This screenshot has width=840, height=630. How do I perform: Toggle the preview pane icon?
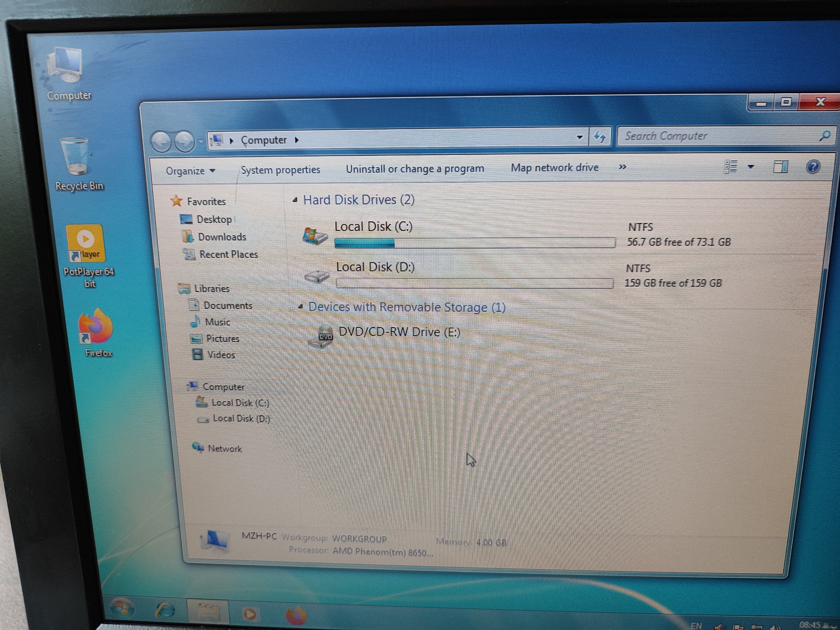[781, 167]
